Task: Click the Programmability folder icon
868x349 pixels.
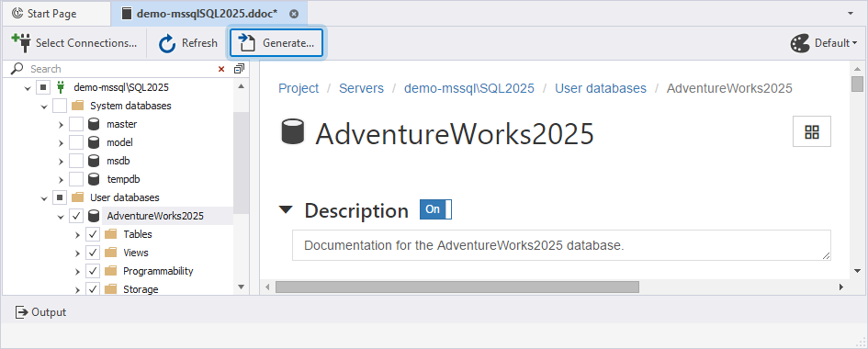Action: [x=111, y=271]
